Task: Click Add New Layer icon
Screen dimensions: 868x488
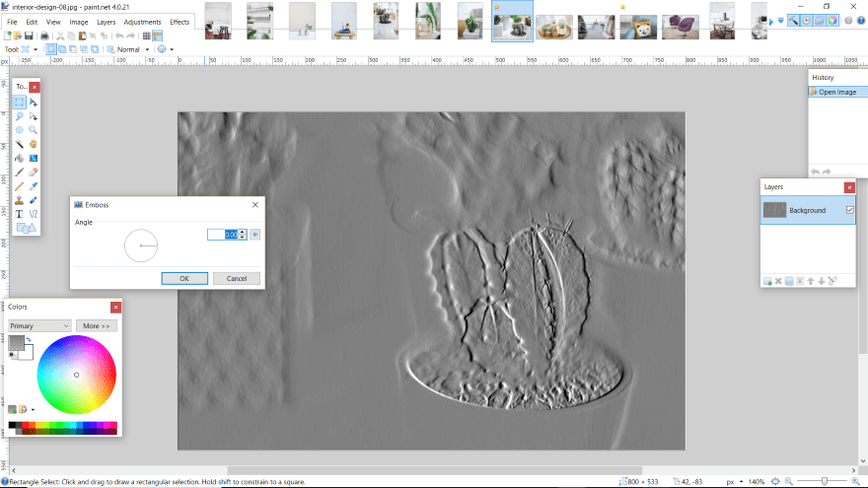Action: click(x=767, y=281)
